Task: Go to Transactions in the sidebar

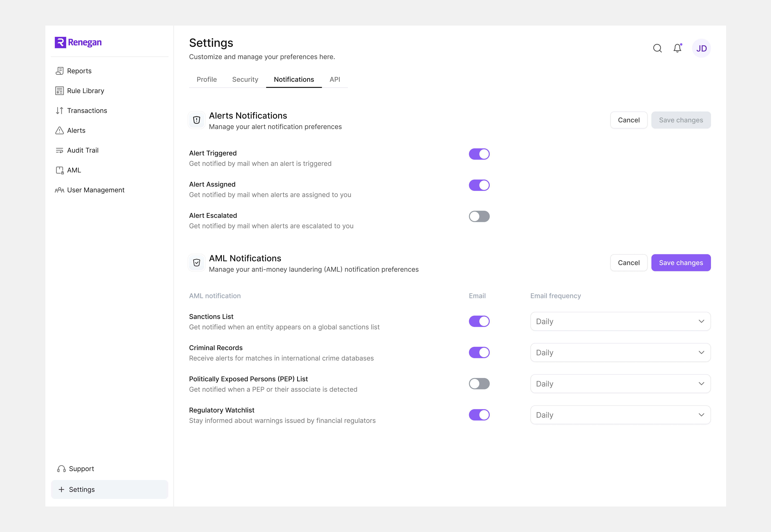Action: (x=110, y=111)
